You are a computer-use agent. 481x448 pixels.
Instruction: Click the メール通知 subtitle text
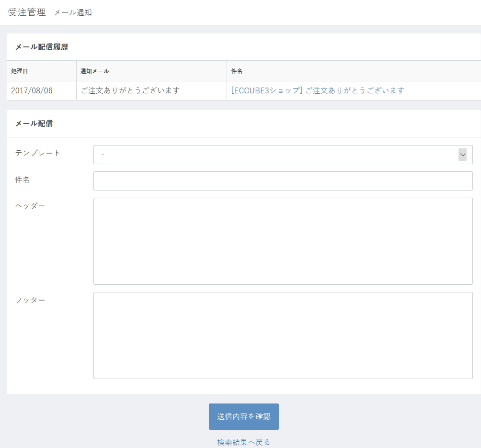[73, 13]
